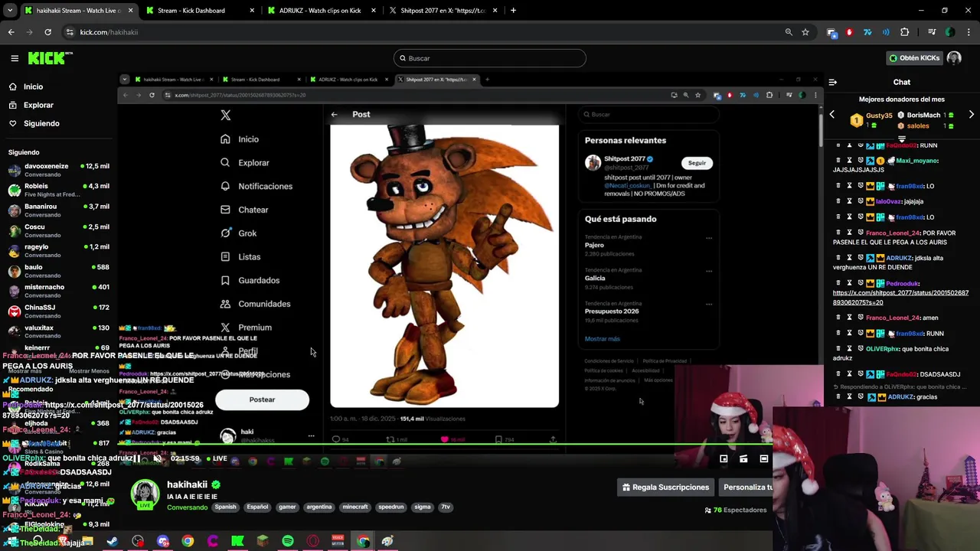Image resolution: width=980 pixels, height=551 pixels.
Task: Focus the Kick Buscar search field
Action: point(490,58)
